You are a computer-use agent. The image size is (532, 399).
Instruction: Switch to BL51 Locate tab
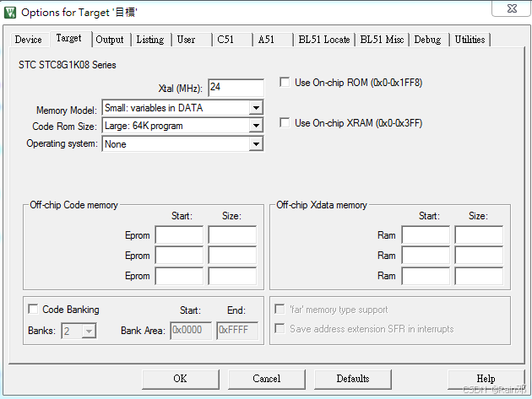tap(324, 40)
